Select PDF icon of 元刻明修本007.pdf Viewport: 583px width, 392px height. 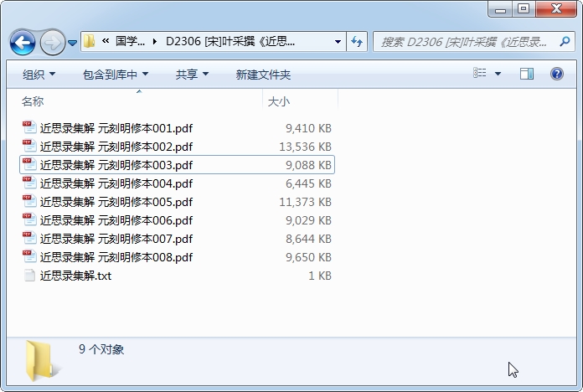click(29, 239)
